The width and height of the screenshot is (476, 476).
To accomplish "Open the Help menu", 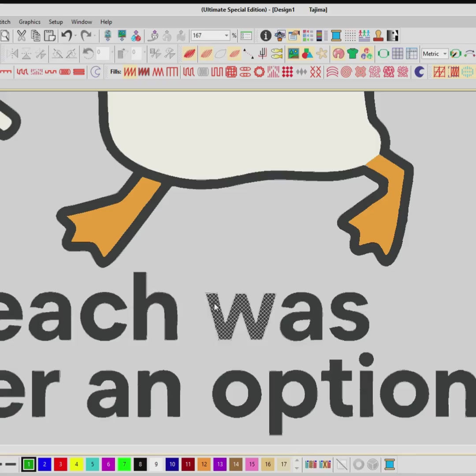I will click(x=106, y=22).
